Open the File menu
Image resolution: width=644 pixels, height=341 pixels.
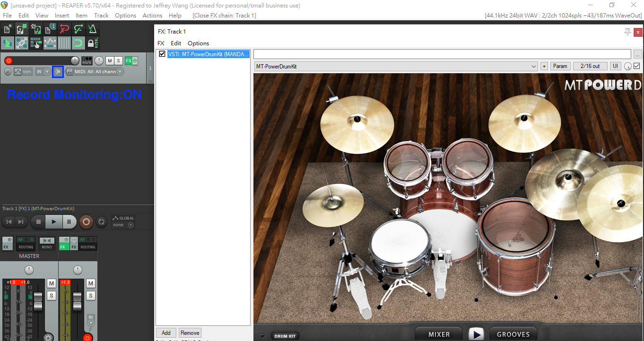click(7, 15)
